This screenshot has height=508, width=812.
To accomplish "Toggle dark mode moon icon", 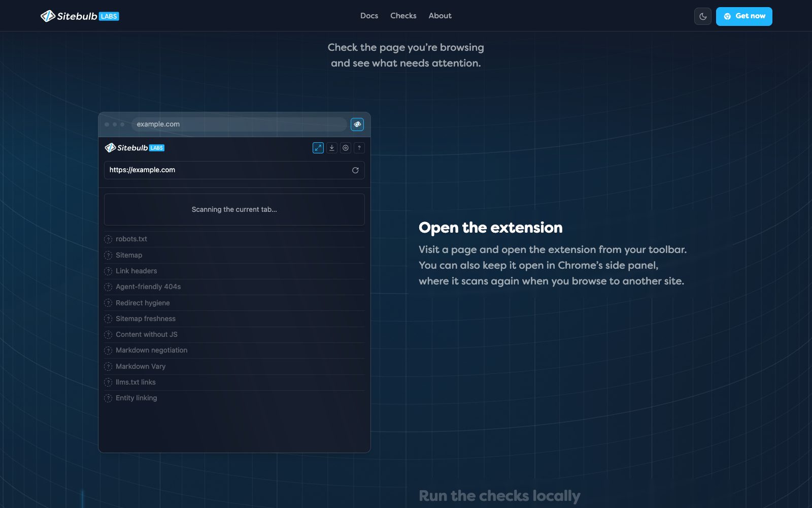I will tap(703, 16).
